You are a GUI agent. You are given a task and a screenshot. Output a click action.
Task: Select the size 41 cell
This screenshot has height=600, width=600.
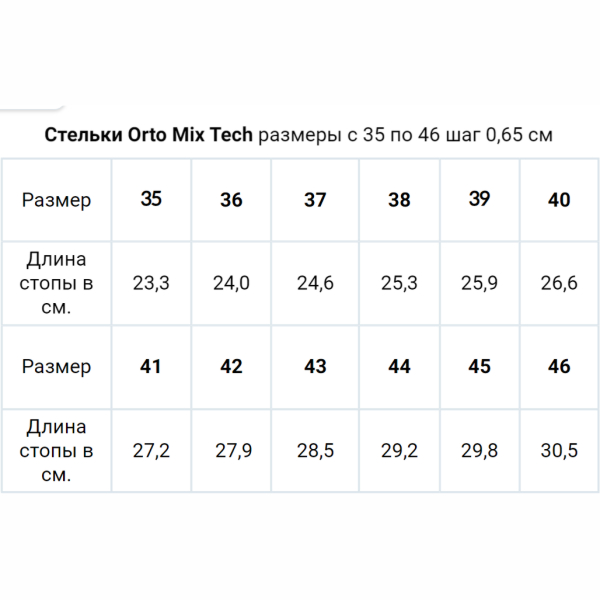click(151, 366)
